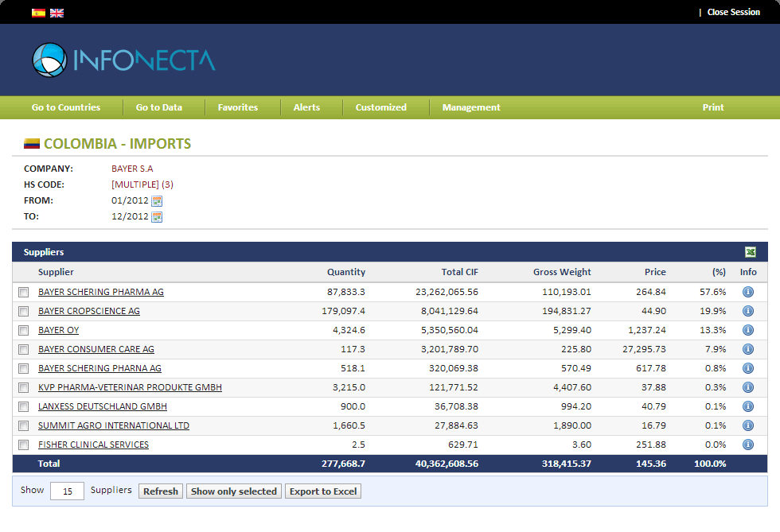
Task: Open the TO date calendar picker
Action: 157,217
